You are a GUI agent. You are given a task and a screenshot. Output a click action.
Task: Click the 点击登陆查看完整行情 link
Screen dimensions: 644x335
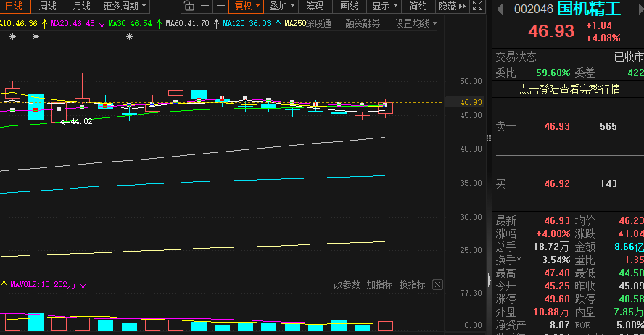pyautogui.click(x=569, y=89)
